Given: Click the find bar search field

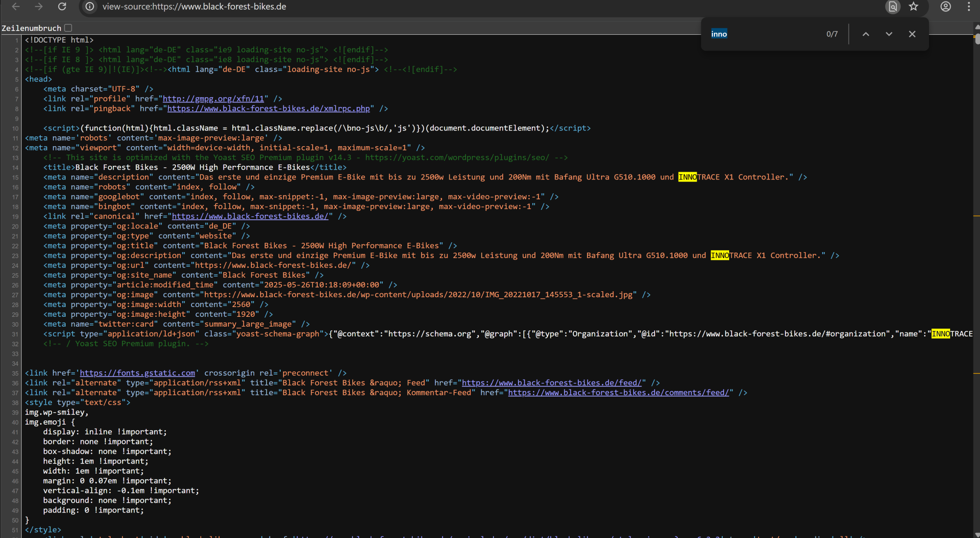Looking at the screenshot, I should [x=764, y=34].
